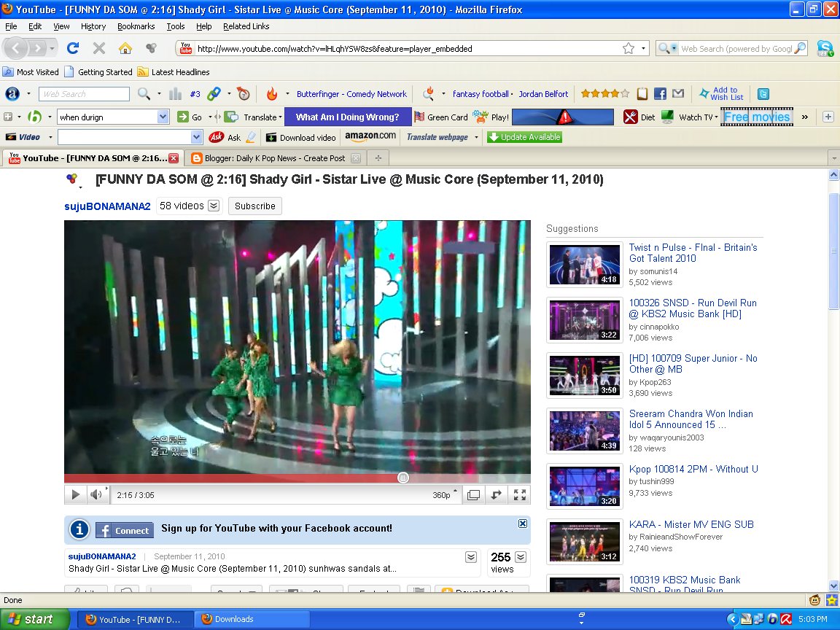Switch to Downloads taskbar window
The image size is (840, 630).
(x=251, y=619)
